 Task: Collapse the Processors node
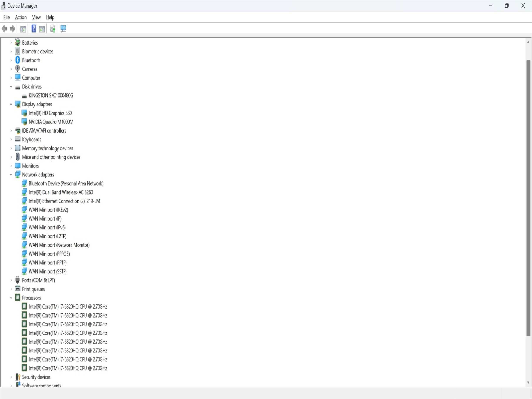[11, 298]
